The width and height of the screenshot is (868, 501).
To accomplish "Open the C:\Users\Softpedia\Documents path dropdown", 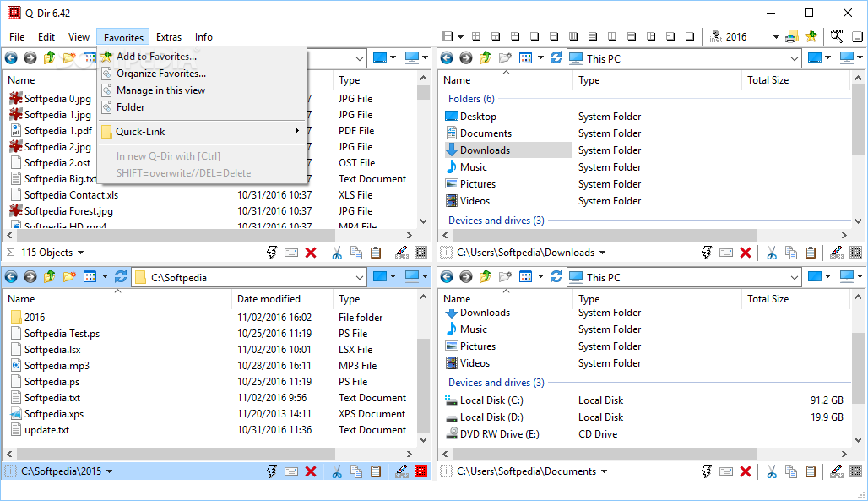I will (604, 471).
